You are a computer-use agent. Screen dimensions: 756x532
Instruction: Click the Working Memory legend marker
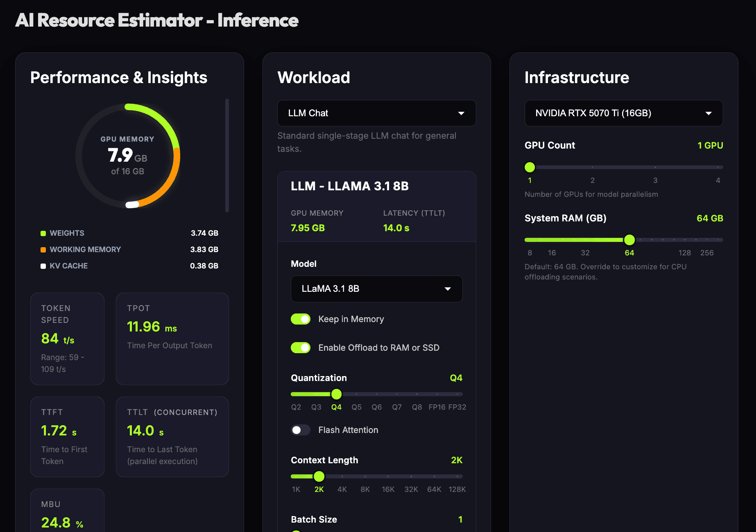coord(43,249)
